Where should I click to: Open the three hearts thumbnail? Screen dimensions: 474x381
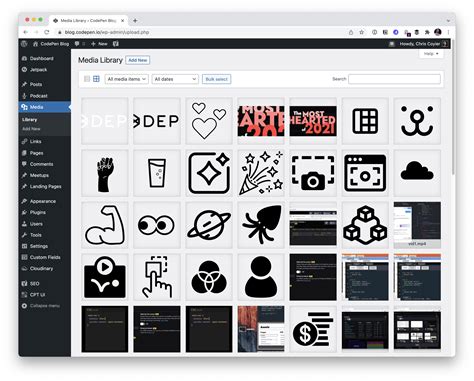tap(209, 121)
